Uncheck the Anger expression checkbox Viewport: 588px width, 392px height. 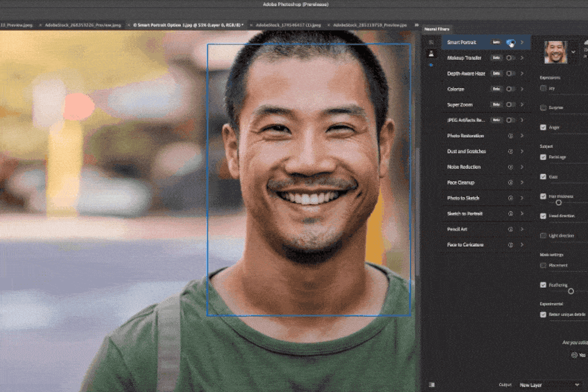coord(543,127)
